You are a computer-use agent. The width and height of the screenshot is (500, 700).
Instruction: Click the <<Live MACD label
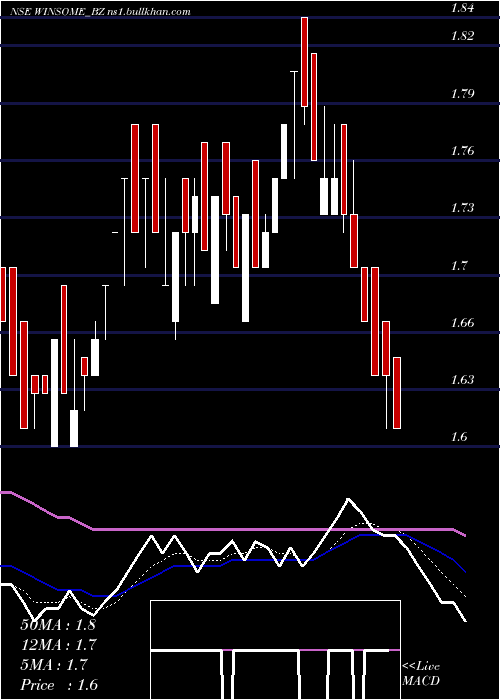[421, 674]
